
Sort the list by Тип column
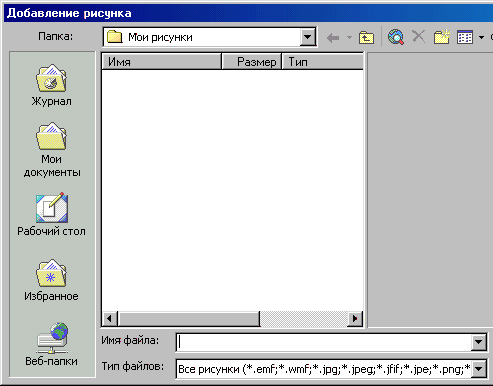click(x=322, y=62)
